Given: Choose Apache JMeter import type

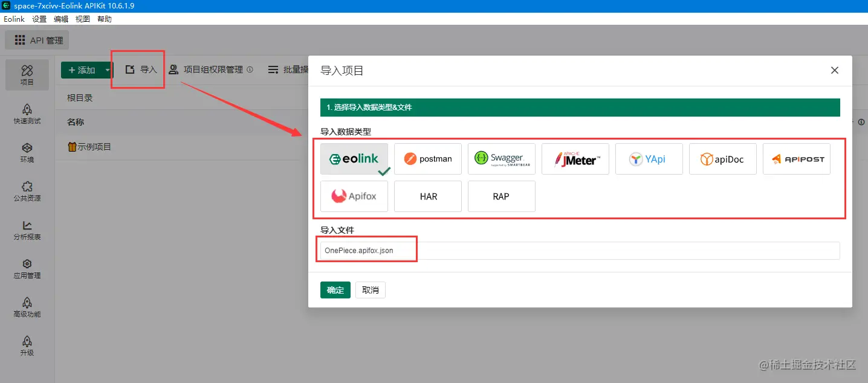Looking at the screenshot, I should 575,159.
